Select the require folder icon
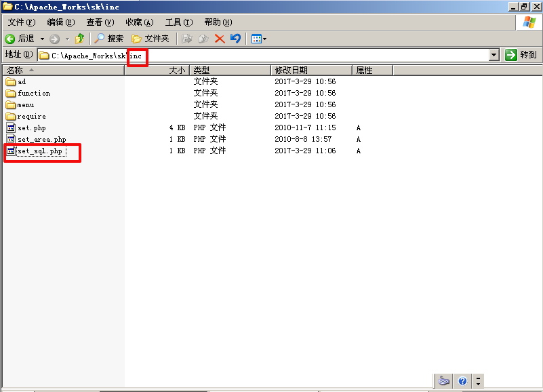Screen dimensions: 543x392 pyautogui.click(x=11, y=116)
